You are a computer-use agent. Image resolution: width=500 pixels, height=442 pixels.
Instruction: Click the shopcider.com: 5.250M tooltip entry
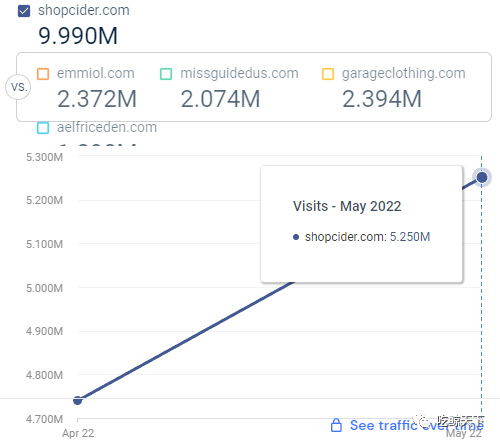coord(362,237)
